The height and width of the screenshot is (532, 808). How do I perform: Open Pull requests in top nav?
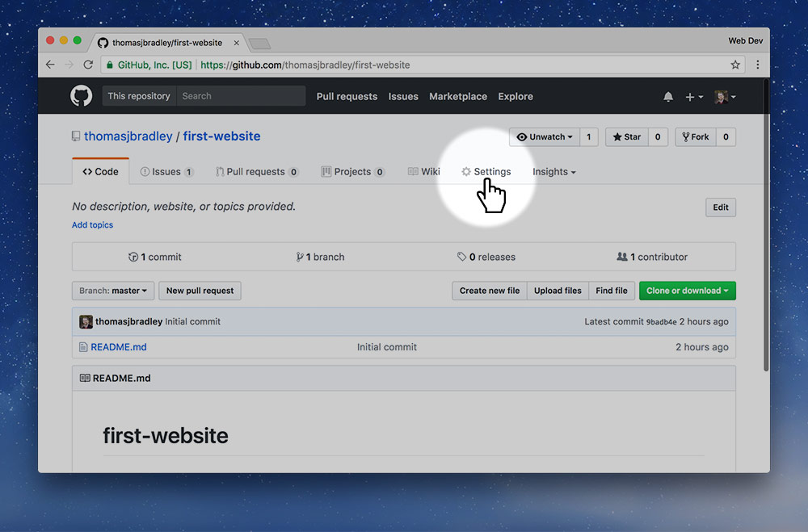click(x=347, y=97)
